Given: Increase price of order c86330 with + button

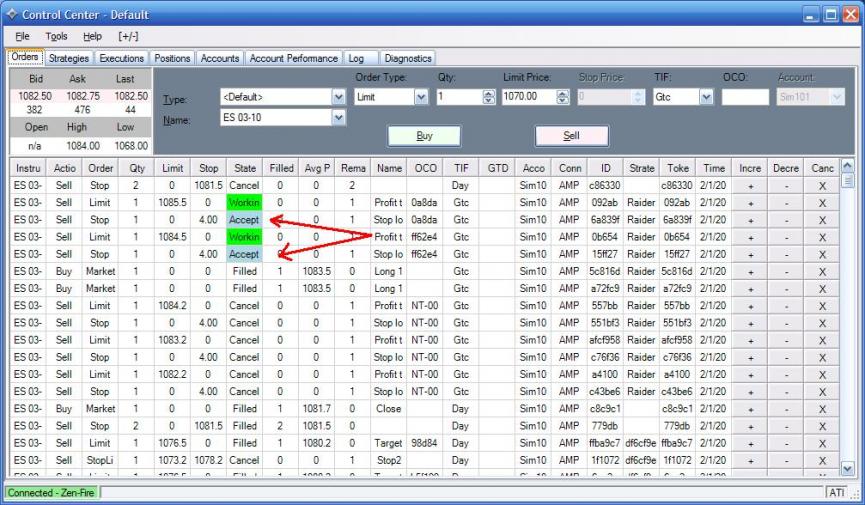Looking at the screenshot, I should 750,185.
